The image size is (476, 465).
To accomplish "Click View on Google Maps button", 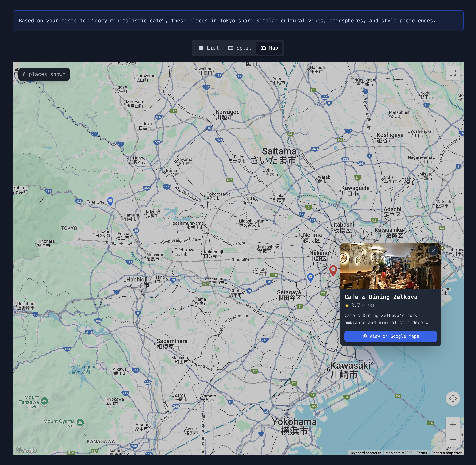I will click(391, 336).
